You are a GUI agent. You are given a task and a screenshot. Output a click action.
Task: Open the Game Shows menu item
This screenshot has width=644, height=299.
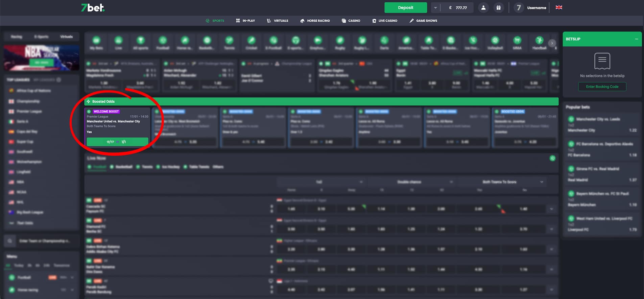[x=423, y=21]
